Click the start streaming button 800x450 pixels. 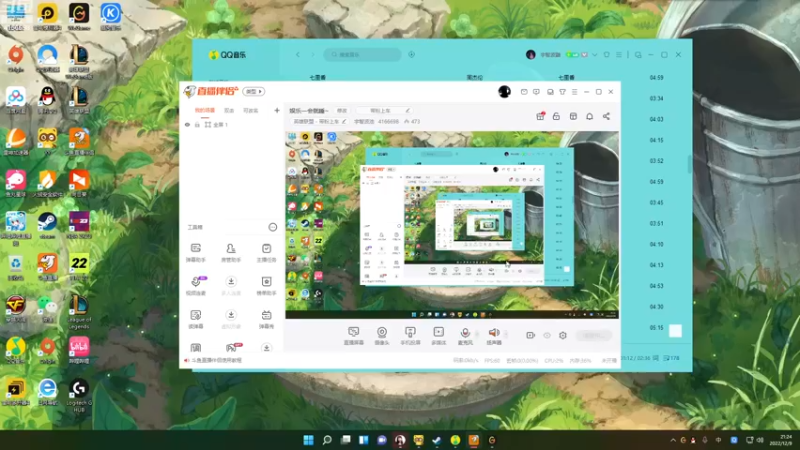tap(593, 335)
